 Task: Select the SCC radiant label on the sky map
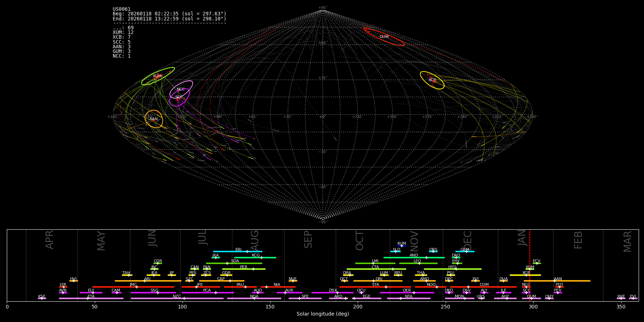(179, 97)
